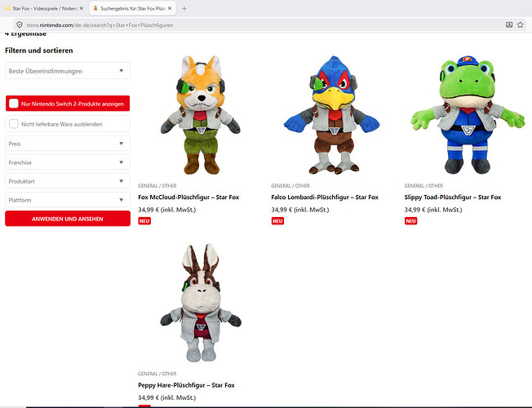Open Falco Lombardi-Plüschfigur – Star Fox link

pyautogui.click(x=325, y=197)
